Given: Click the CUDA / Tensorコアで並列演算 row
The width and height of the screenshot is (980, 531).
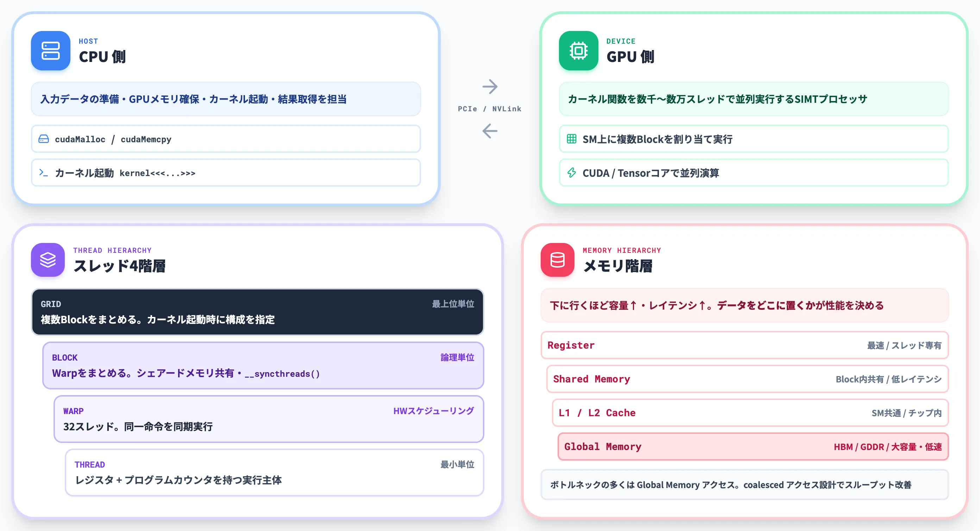Looking at the screenshot, I should (x=754, y=173).
